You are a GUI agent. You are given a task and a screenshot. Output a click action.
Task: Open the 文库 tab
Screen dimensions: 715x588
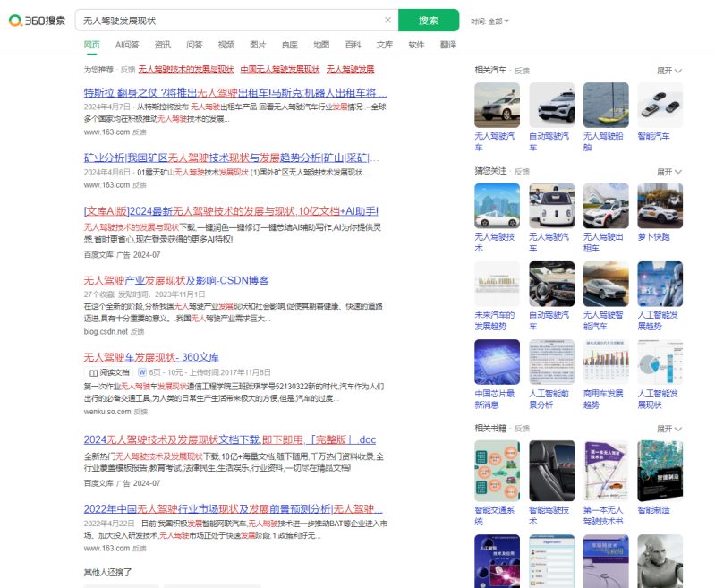click(385, 45)
